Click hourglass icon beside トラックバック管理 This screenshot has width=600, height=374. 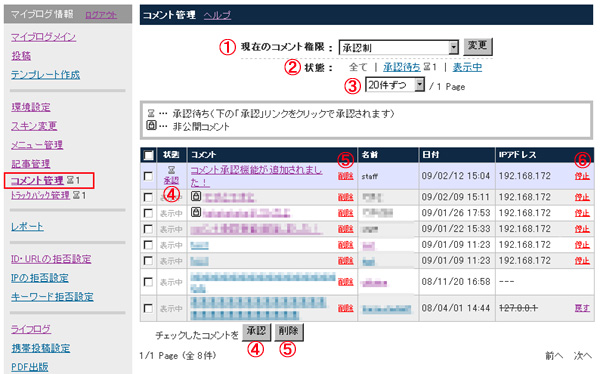click(x=76, y=196)
